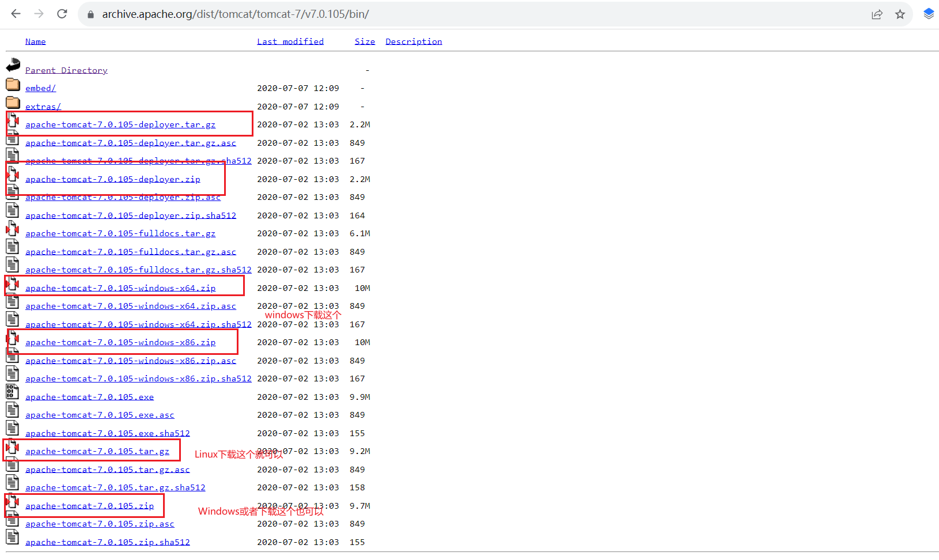Viewport: 939px width, 560px height.
Task: Open the extras/ folder link
Action: click(43, 107)
